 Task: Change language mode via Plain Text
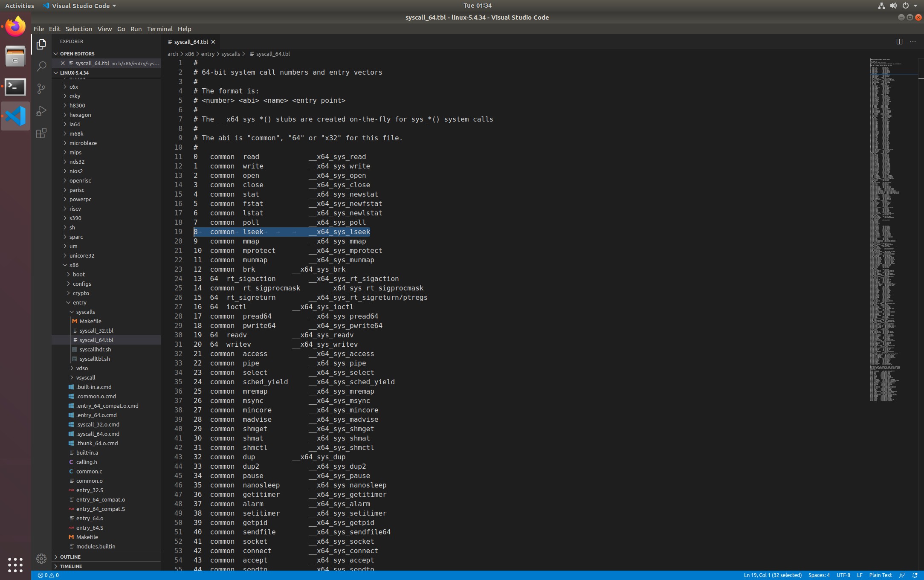click(880, 575)
